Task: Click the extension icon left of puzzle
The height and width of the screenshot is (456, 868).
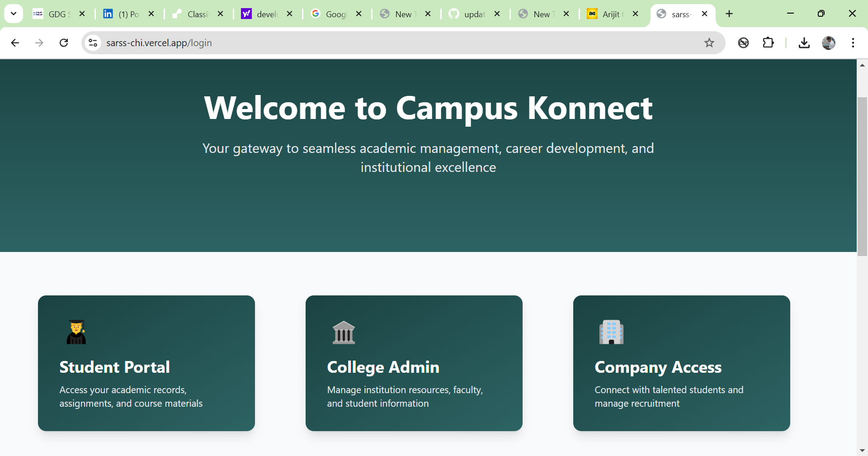Action: [744, 43]
